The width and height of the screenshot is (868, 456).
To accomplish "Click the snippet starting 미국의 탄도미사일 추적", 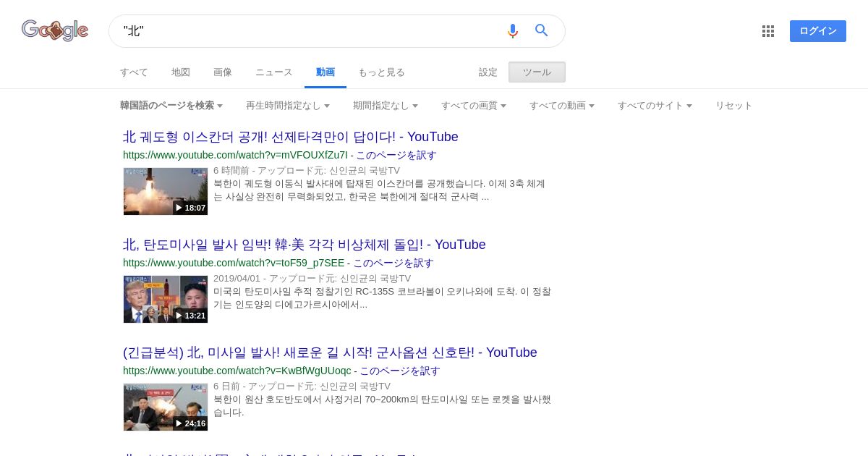I will [x=382, y=298].
